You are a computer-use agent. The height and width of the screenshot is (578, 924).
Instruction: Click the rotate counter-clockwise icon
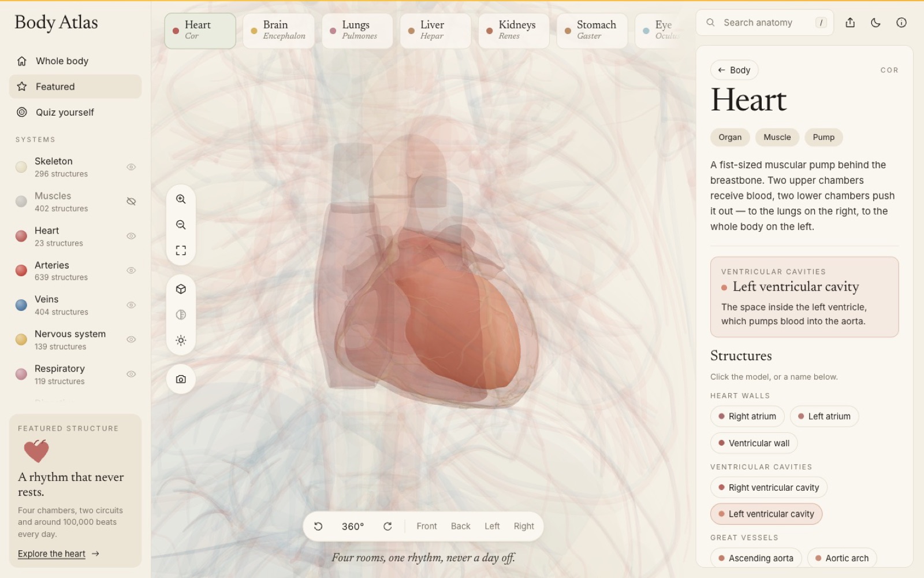tap(318, 526)
